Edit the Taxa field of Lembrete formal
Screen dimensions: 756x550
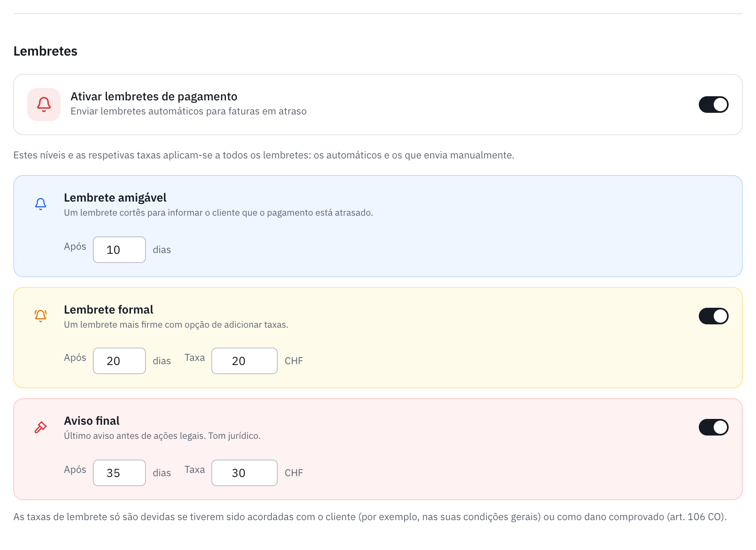(x=245, y=361)
